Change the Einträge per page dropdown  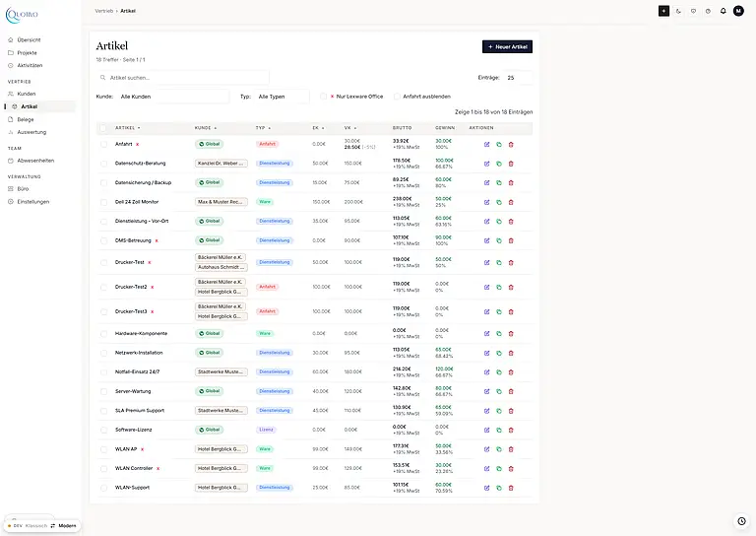pos(519,78)
